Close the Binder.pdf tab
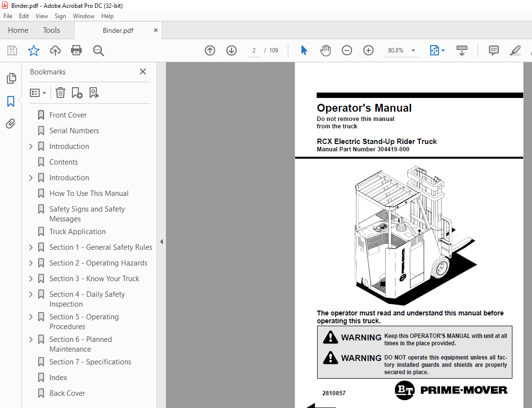 (x=156, y=30)
